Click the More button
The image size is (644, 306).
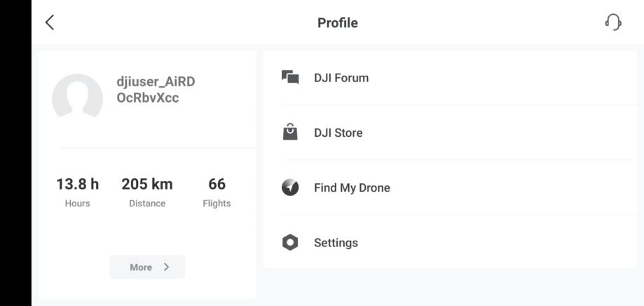[147, 267]
